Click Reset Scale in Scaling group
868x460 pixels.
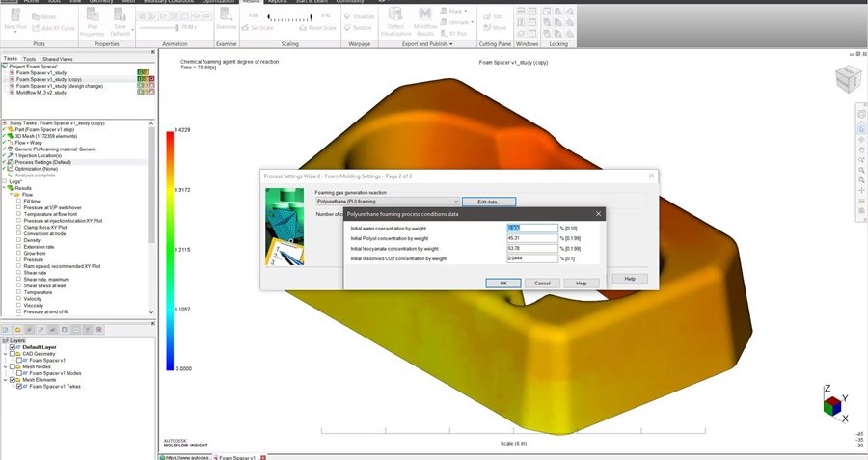317,28
